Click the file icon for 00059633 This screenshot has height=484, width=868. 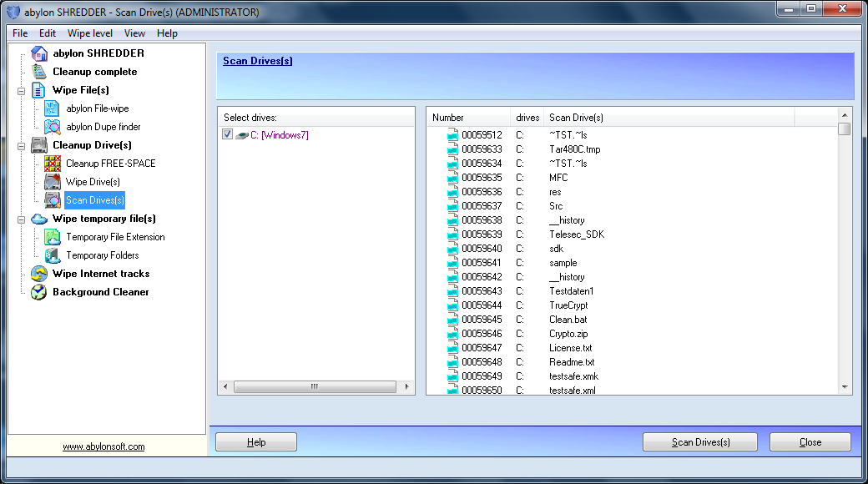453,149
